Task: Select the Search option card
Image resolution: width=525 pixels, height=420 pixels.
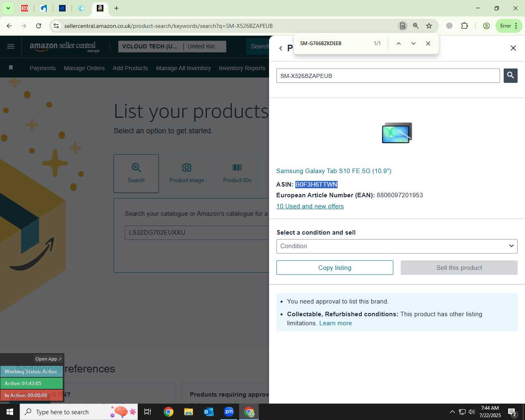Action: point(136,173)
